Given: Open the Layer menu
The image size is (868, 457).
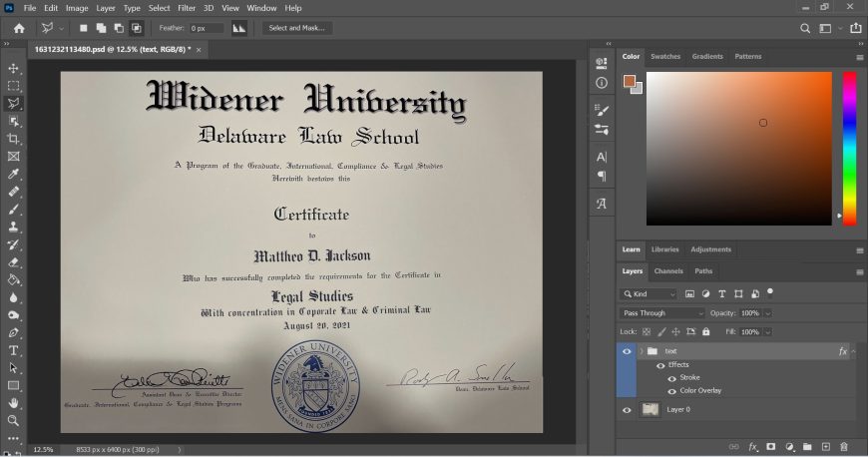Looking at the screenshot, I should click(105, 8).
